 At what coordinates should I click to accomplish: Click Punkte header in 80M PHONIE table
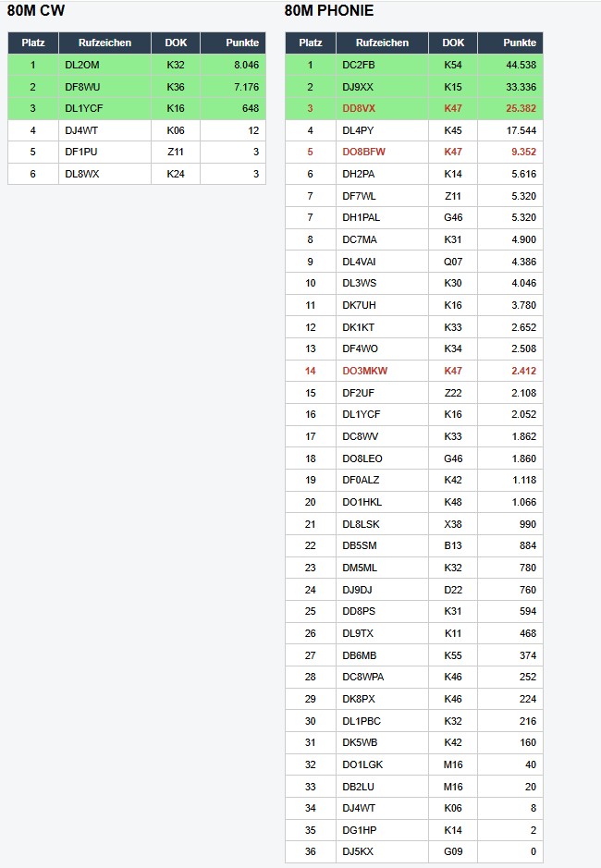(520, 43)
